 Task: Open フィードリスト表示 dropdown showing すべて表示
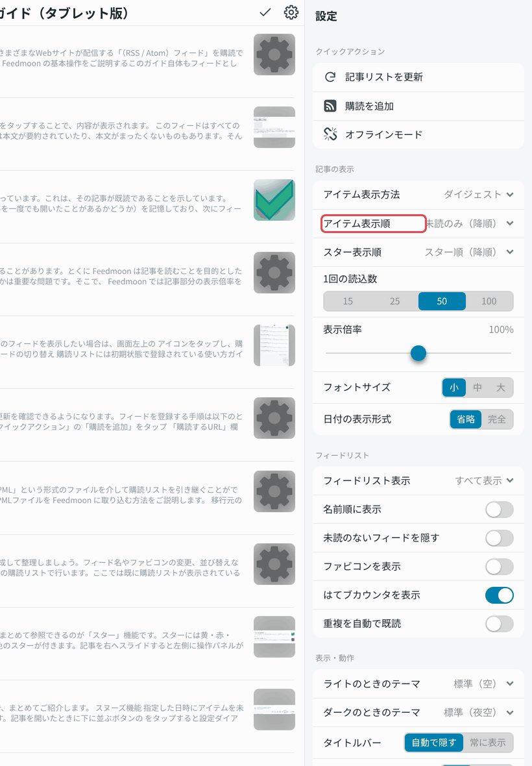tap(484, 481)
